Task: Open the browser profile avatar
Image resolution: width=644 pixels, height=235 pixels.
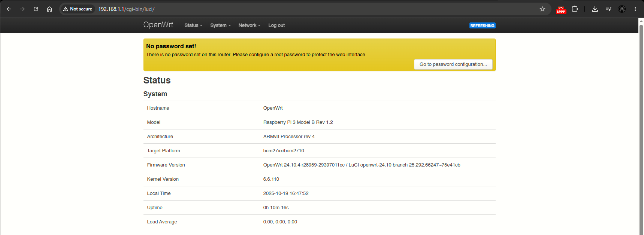Action: [622, 9]
